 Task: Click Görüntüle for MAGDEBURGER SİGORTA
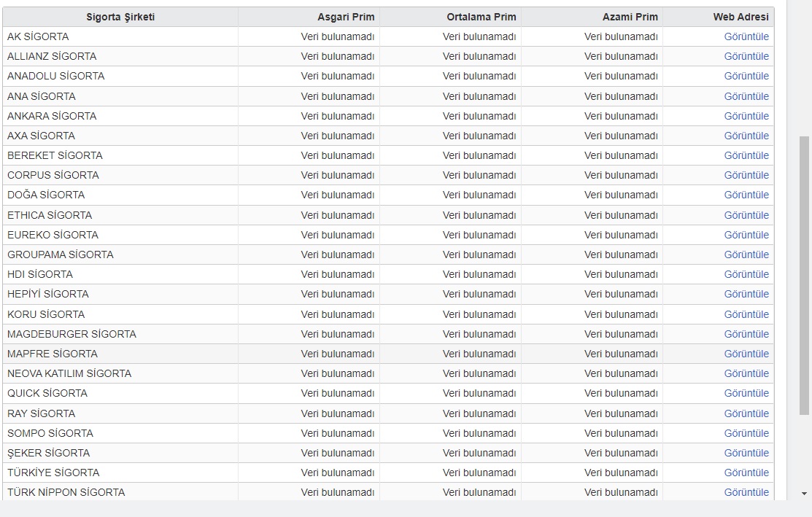point(746,334)
